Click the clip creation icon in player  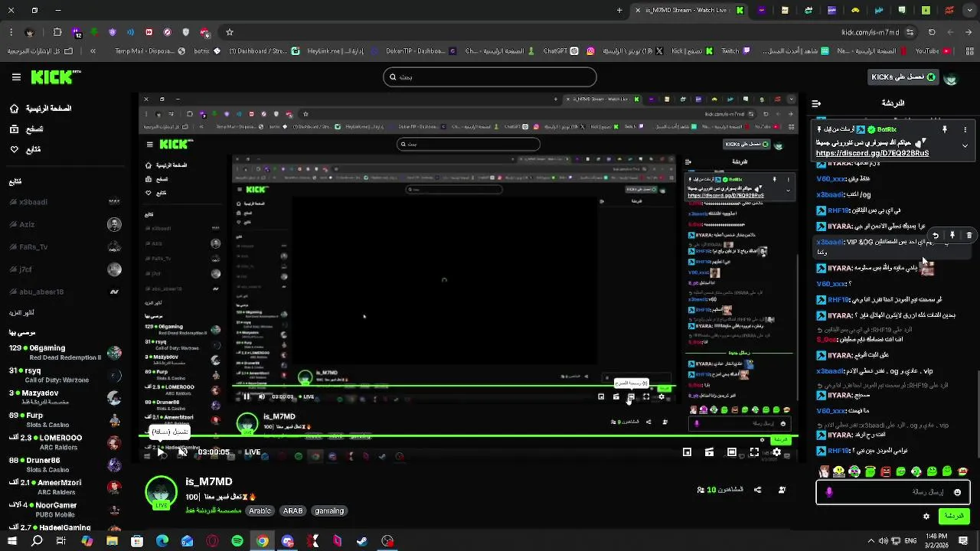tap(710, 452)
